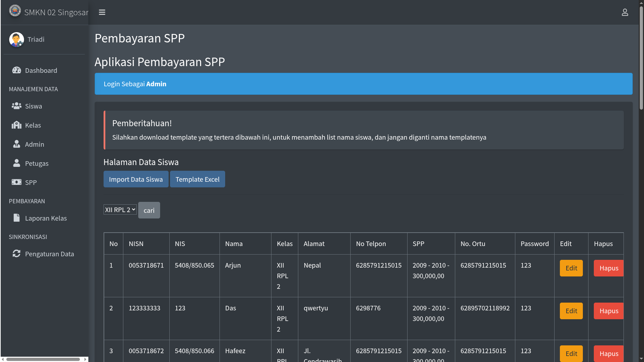Click the Kelas school icon
The width and height of the screenshot is (644, 362).
coord(17,125)
